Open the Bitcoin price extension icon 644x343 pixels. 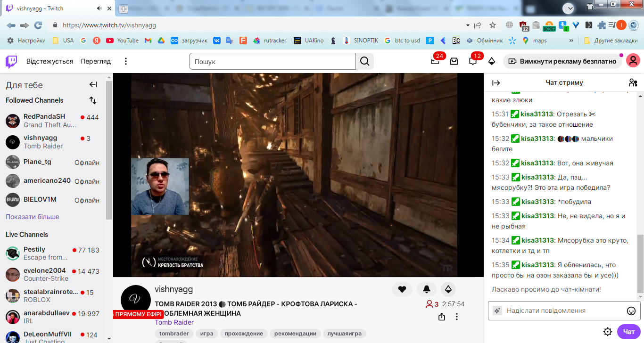[x=549, y=25]
